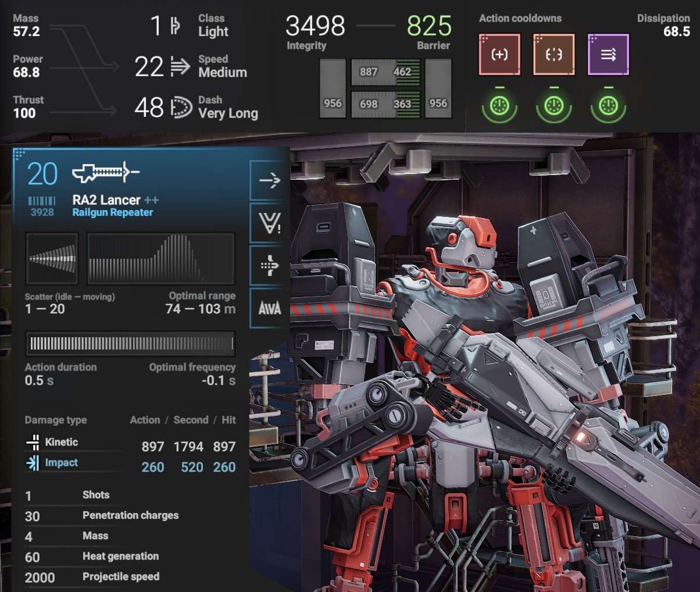Screen dimensions: 700x592
Task: Open the V! warning side tab
Action: coord(269,223)
